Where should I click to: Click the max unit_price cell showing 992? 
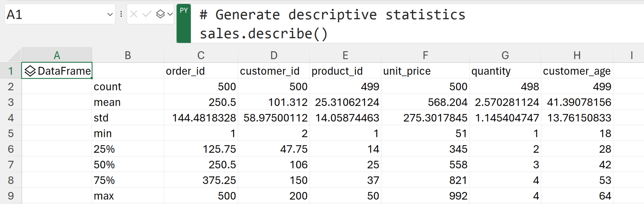[x=425, y=196]
